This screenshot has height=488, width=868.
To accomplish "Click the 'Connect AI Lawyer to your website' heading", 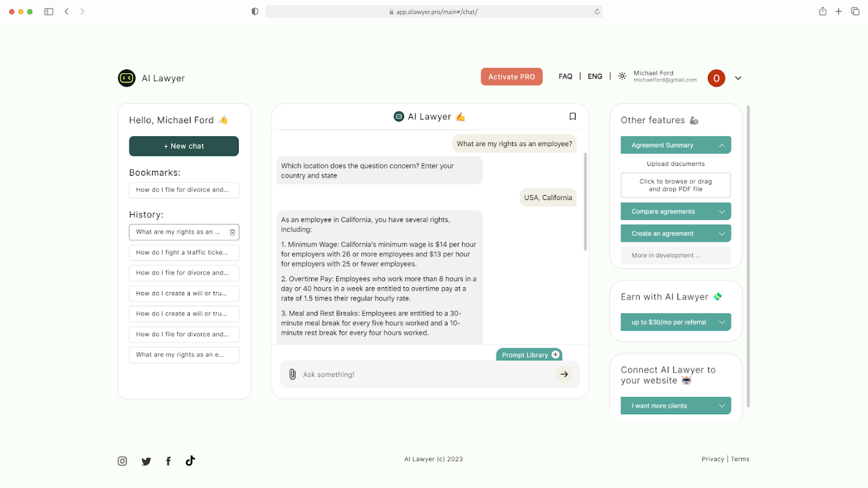I will 668,375.
